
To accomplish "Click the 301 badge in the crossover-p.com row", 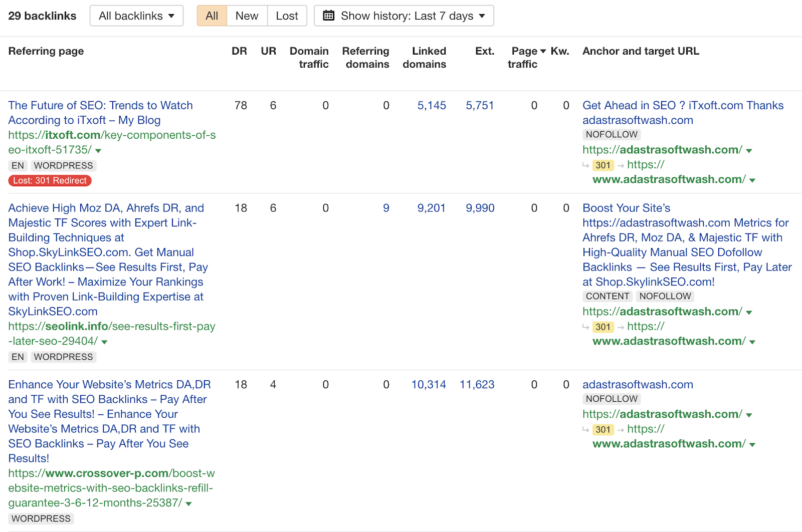I will click(x=603, y=430).
